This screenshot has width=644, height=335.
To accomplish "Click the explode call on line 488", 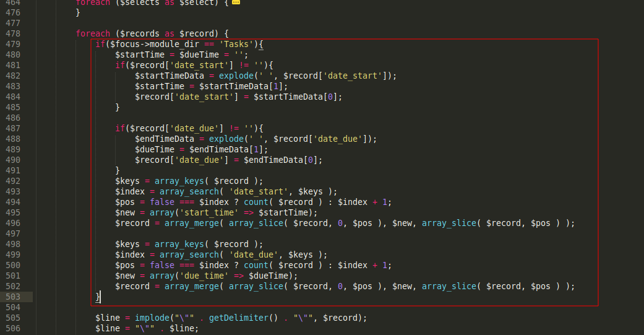I will pyautogui.click(x=226, y=139).
